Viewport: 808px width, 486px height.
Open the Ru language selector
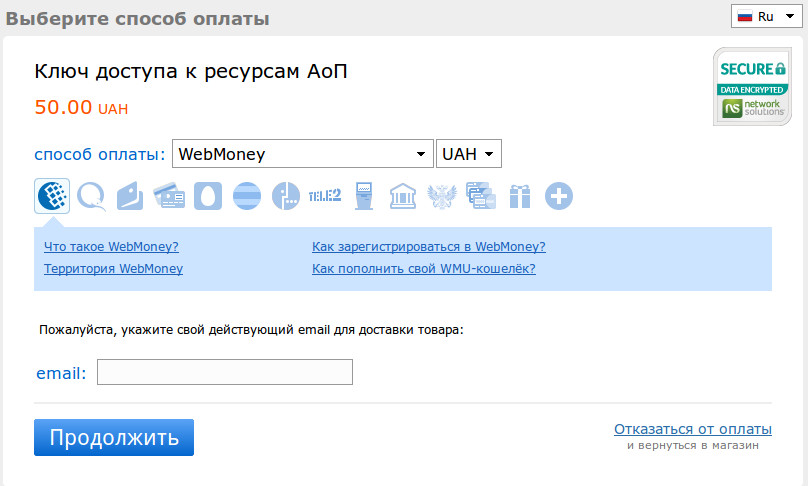click(x=764, y=16)
